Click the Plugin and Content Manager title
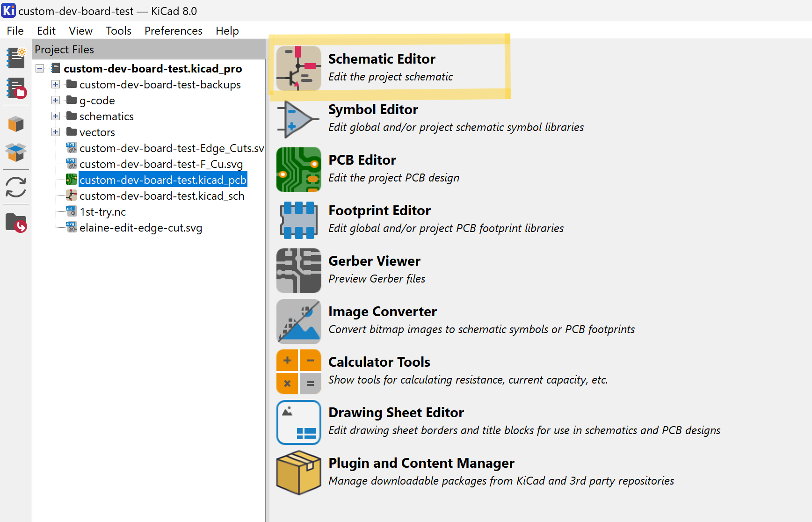Image resolution: width=812 pixels, height=522 pixels. click(421, 463)
